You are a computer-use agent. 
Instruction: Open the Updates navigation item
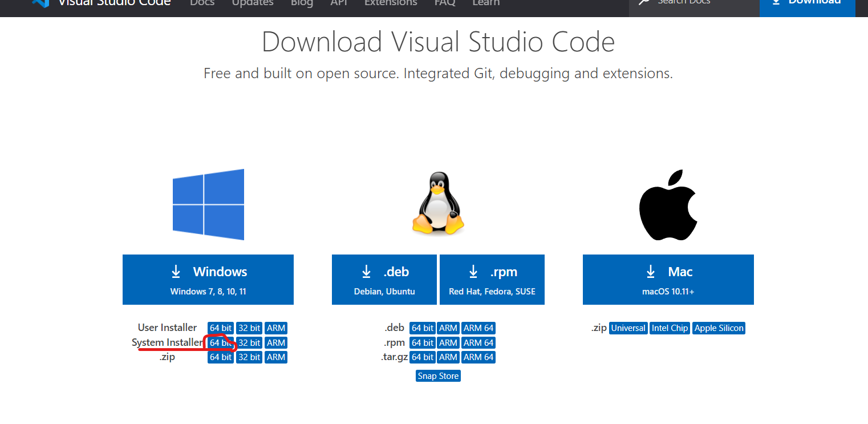tap(253, 3)
